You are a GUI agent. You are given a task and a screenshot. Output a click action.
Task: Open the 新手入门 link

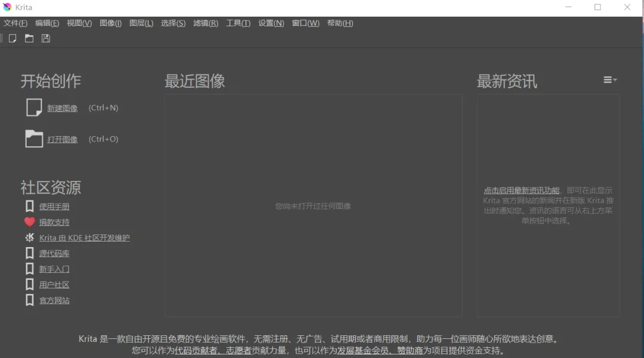tap(54, 269)
